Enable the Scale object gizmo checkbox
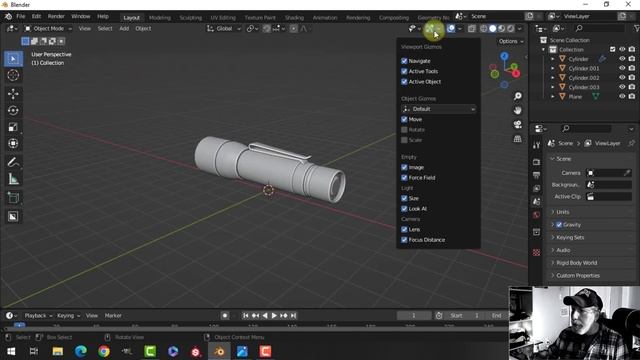The width and height of the screenshot is (640, 360). coord(404,140)
